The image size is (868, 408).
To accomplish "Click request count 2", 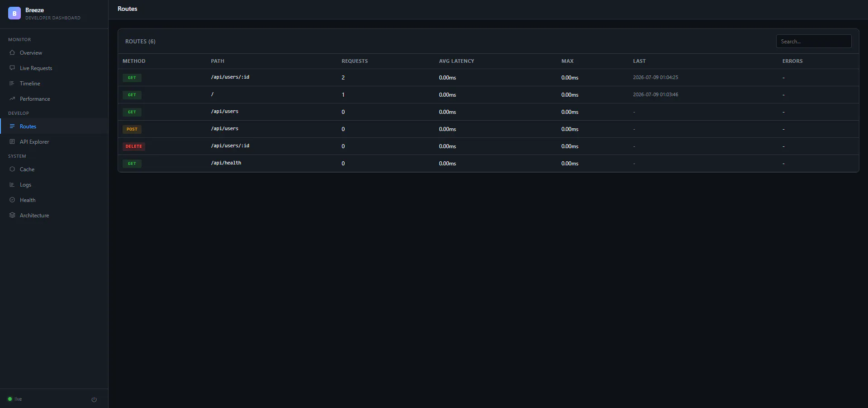I will click(343, 78).
